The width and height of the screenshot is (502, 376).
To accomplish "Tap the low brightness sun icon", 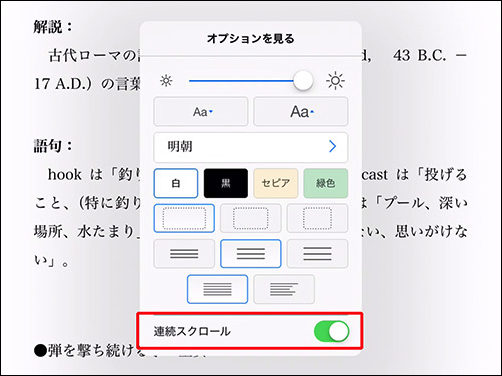I will (x=166, y=81).
